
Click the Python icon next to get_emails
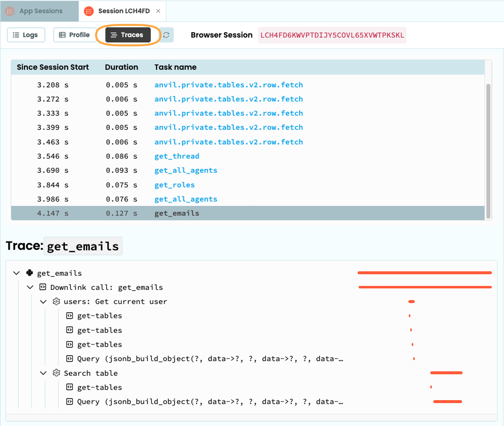29,273
